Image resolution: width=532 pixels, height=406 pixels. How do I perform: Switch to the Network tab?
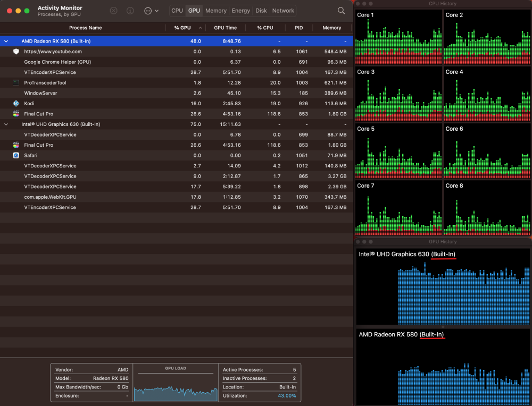tap(283, 11)
